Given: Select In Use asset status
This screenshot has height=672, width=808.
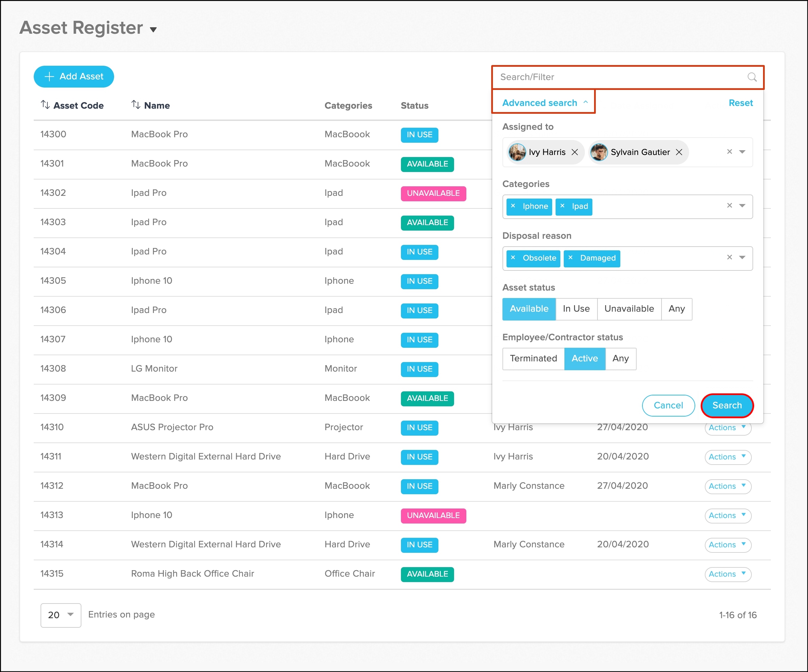Looking at the screenshot, I should point(576,309).
